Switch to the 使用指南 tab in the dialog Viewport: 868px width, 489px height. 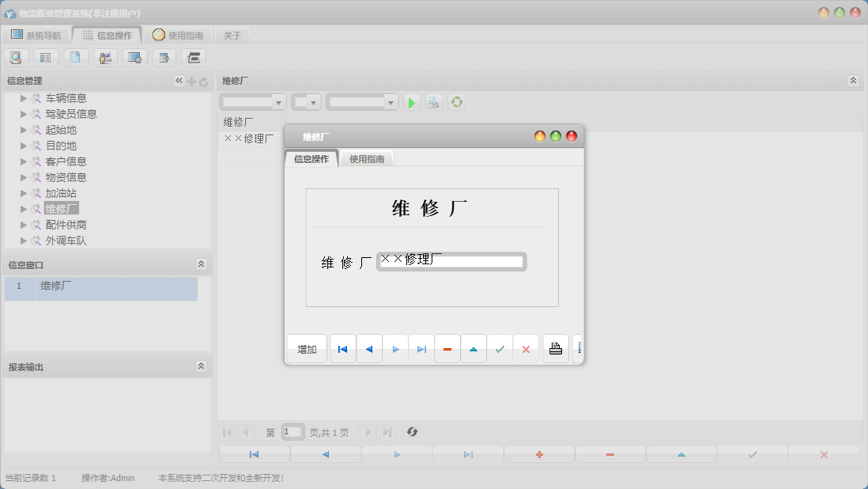368,157
